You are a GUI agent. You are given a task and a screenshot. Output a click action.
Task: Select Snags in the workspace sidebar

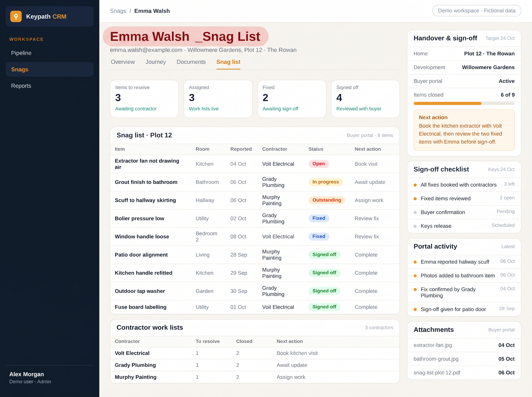[x=49, y=69]
